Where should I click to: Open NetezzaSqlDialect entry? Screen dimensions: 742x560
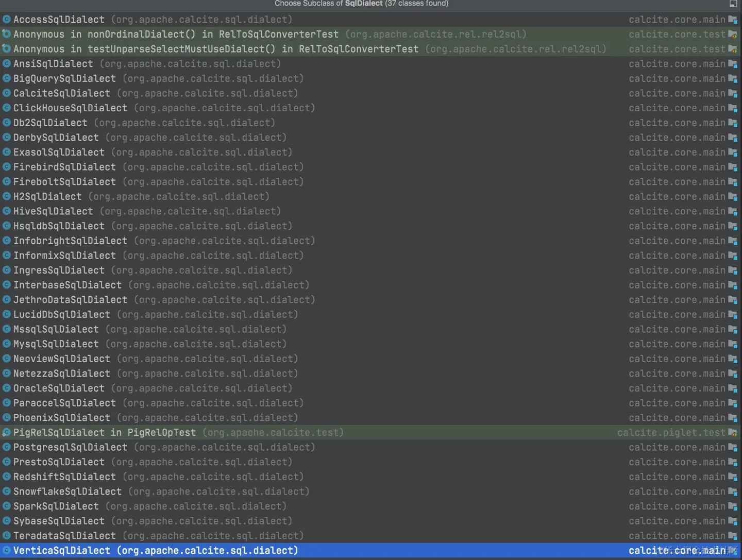click(370, 374)
